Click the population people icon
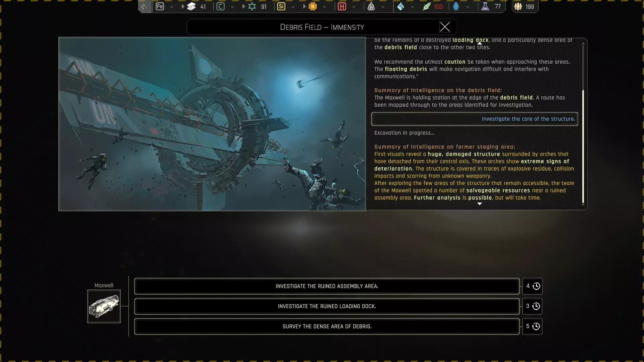644x362 pixels. (x=518, y=6)
